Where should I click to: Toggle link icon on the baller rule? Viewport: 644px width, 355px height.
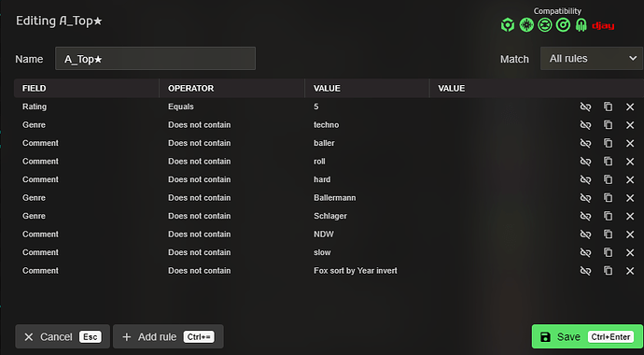tap(585, 143)
